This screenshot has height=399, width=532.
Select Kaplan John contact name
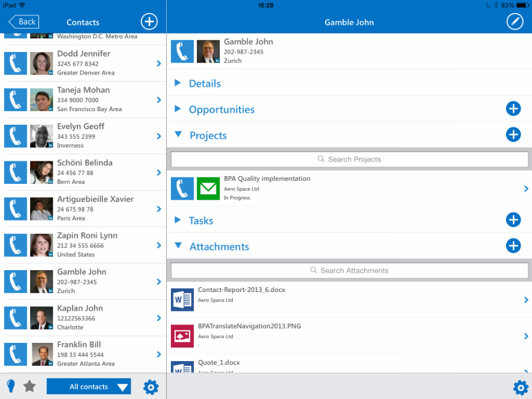coord(80,308)
